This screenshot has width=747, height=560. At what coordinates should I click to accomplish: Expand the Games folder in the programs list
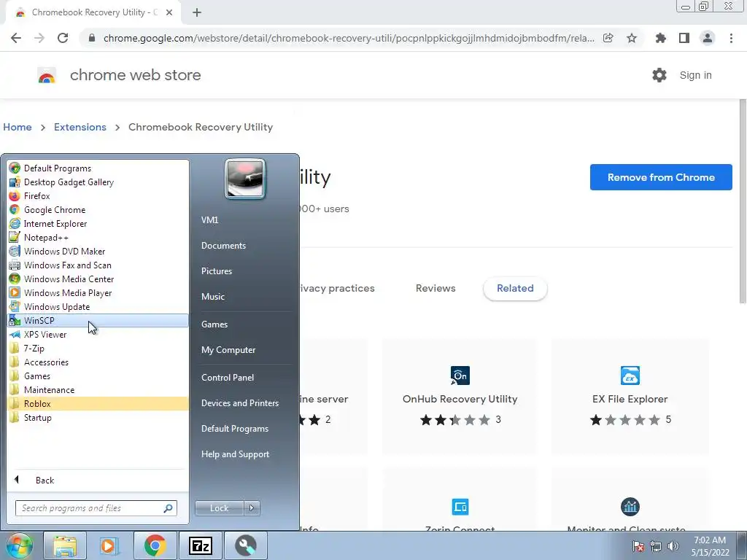point(98,376)
